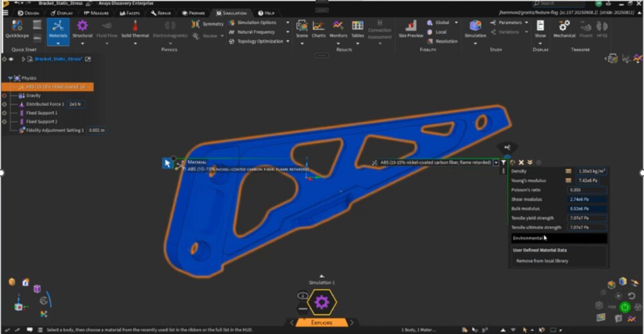Select the Local fidelity option
Image resolution: width=644 pixels, height=334 pixels.
click(437, 32)
